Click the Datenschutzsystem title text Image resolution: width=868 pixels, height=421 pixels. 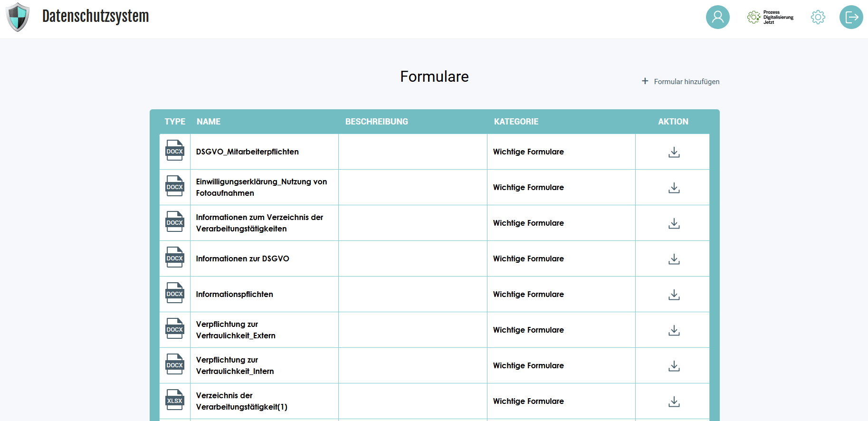pyautogui.click(x=95, y=16)
